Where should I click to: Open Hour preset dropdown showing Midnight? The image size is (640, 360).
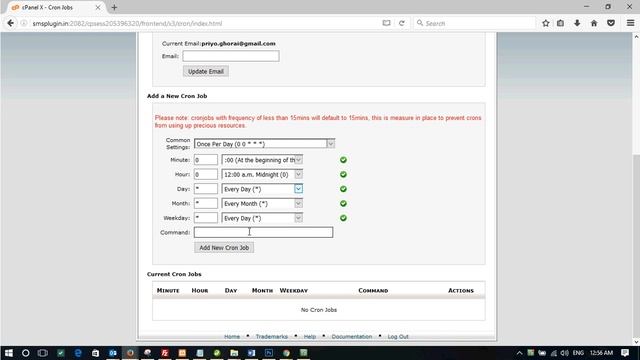[x=262, y=175]
